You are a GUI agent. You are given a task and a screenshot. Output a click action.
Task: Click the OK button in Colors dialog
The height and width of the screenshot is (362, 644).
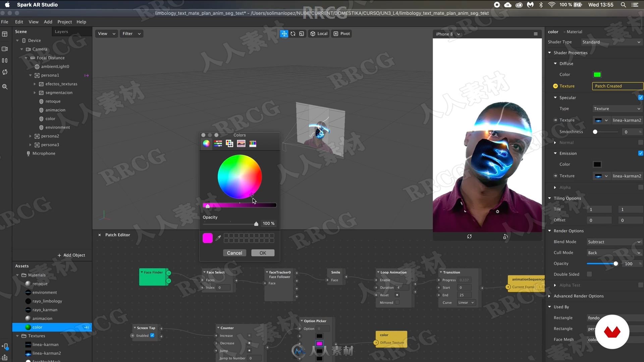[x=262, y=252]
